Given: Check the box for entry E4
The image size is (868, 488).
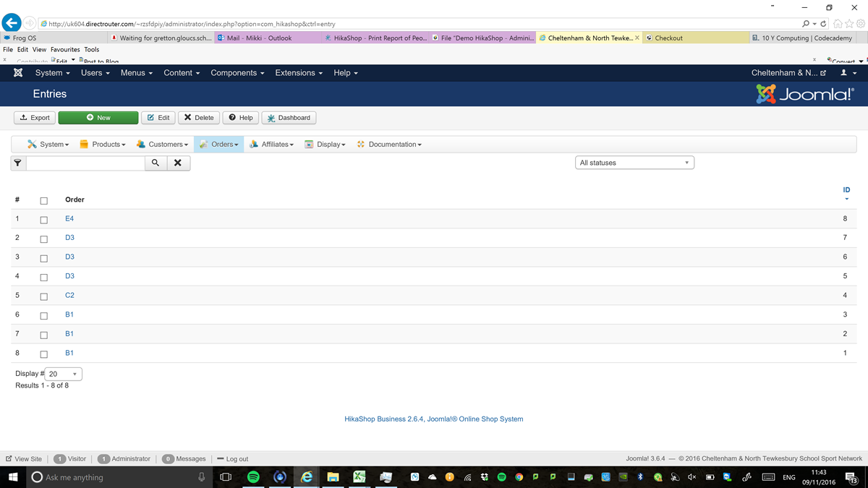Looking at the screenshot, I should [x=43, y=220].
